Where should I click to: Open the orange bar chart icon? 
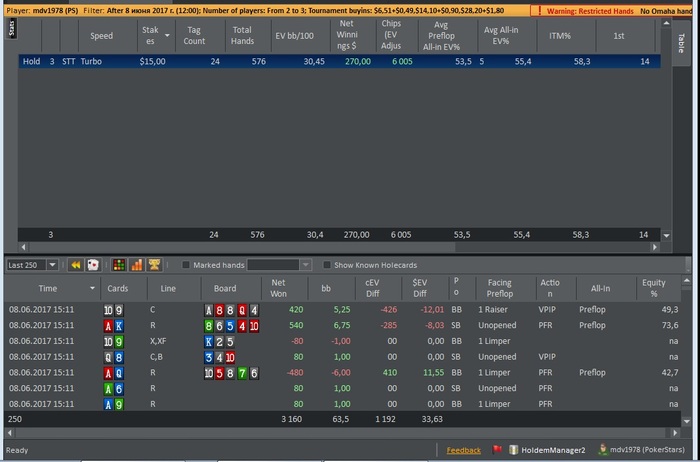tap(137, 265)
